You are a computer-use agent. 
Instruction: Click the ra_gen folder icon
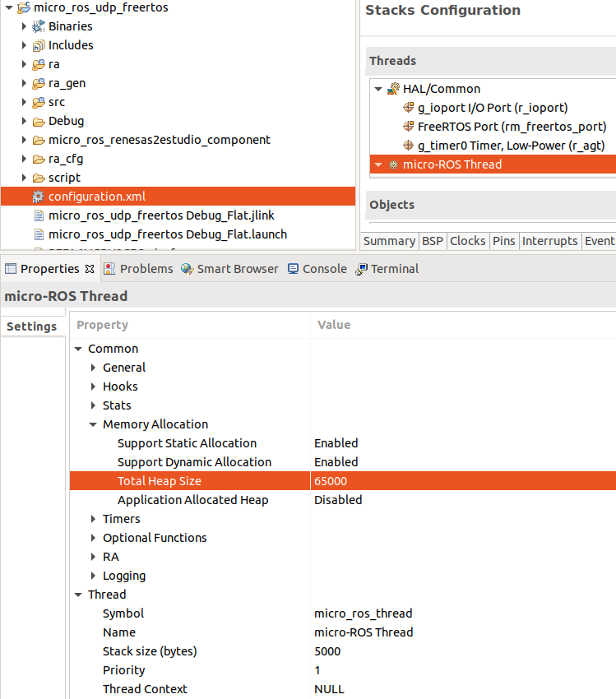coord(39,83)
